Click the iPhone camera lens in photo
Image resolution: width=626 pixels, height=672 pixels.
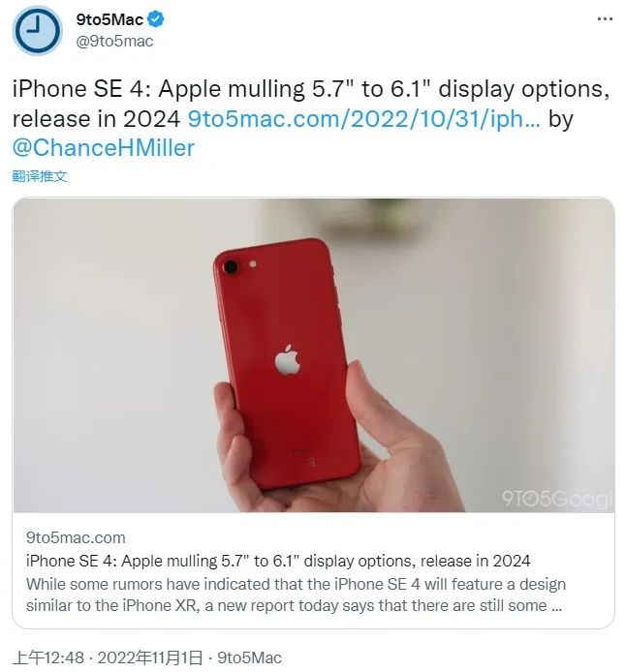tap(231, 267)
